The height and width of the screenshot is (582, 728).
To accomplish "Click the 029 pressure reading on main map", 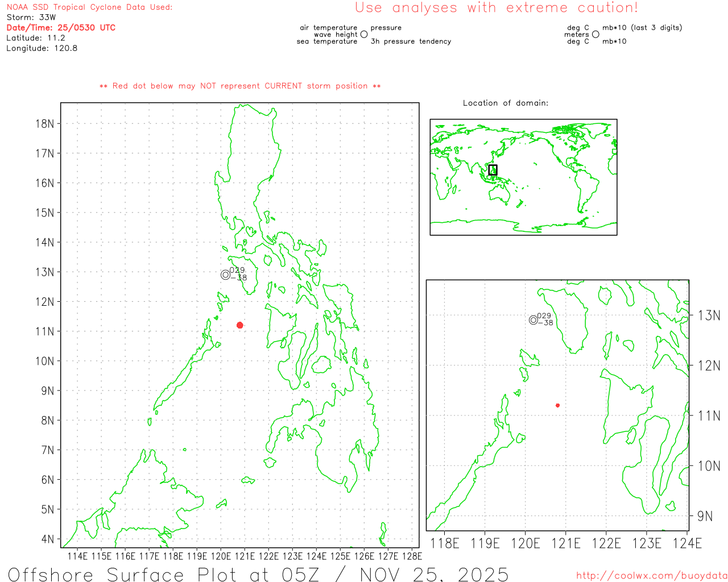I will coord(237,270).
